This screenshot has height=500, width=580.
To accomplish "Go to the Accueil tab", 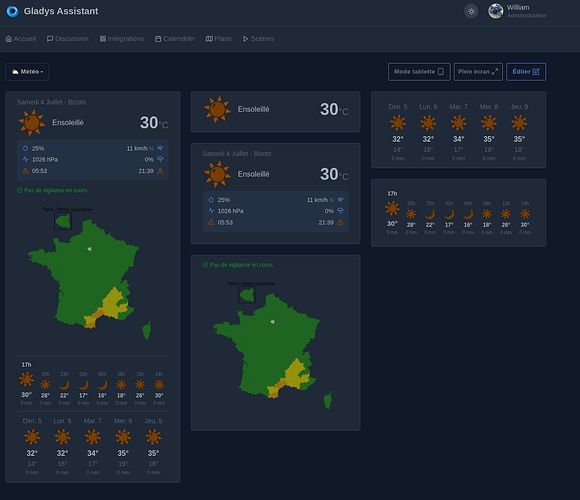I will coord(21,39).
